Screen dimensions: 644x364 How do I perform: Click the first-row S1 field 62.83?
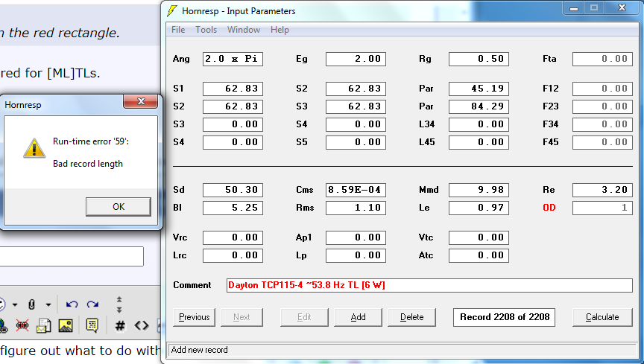(x=233, y=89)
